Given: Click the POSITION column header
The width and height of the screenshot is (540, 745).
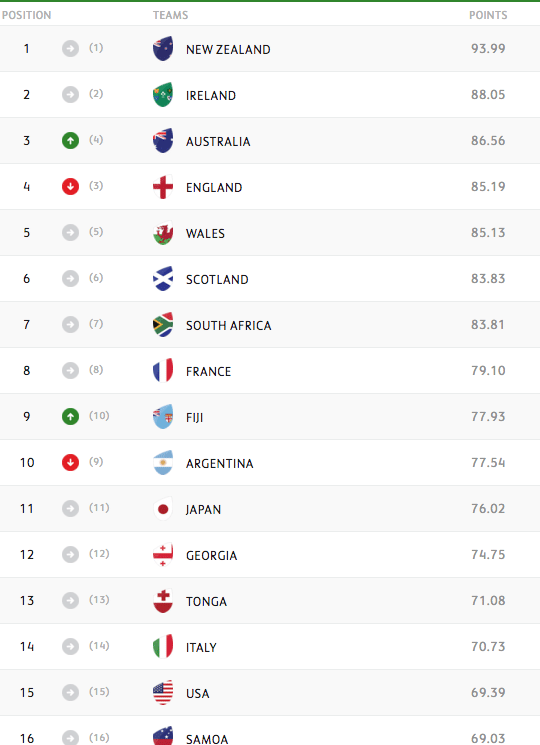Looking at the screenshot, I should 26,15.
